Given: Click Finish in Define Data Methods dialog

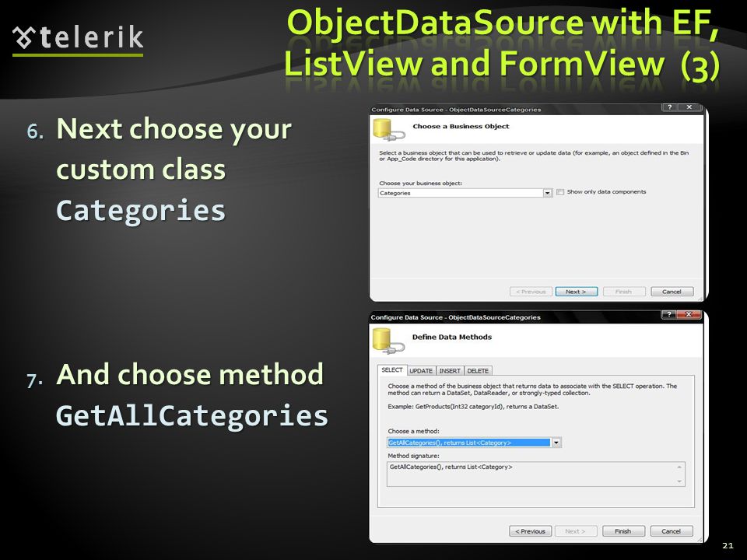Looking at the screenshot, I should (x=623, y=531).
